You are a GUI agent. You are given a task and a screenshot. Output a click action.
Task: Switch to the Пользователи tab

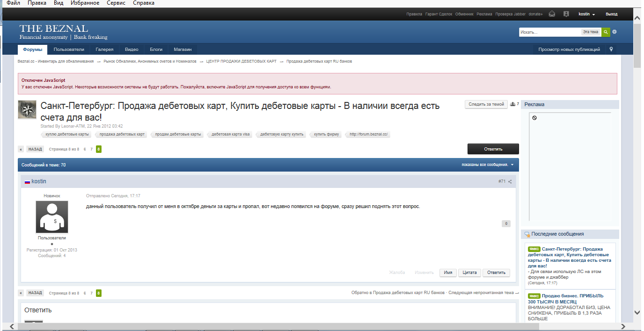69,49
